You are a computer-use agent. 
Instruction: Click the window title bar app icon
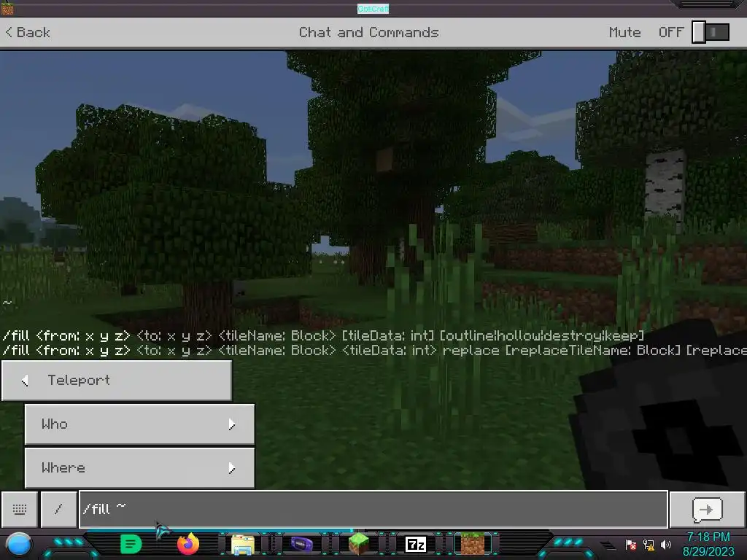click(x=7, y=8)
